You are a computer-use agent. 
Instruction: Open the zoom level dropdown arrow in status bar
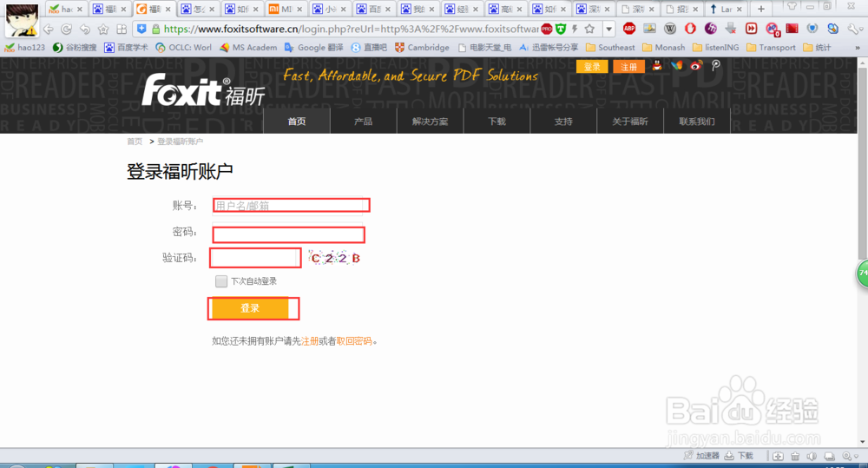(857, 457)
